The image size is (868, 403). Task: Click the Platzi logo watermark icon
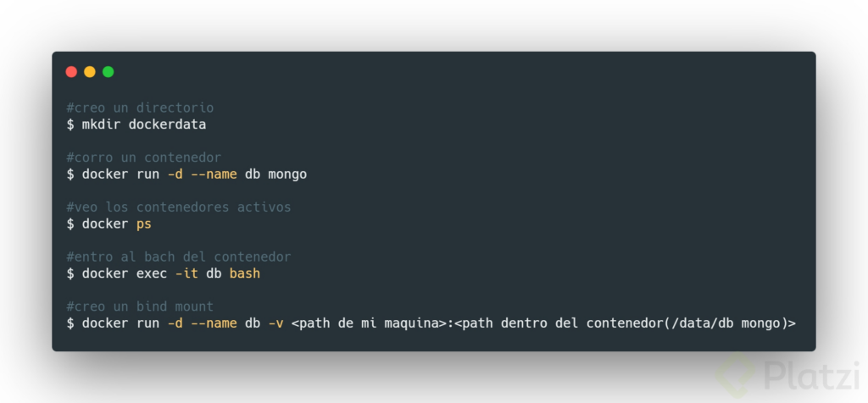click(737, 375)
